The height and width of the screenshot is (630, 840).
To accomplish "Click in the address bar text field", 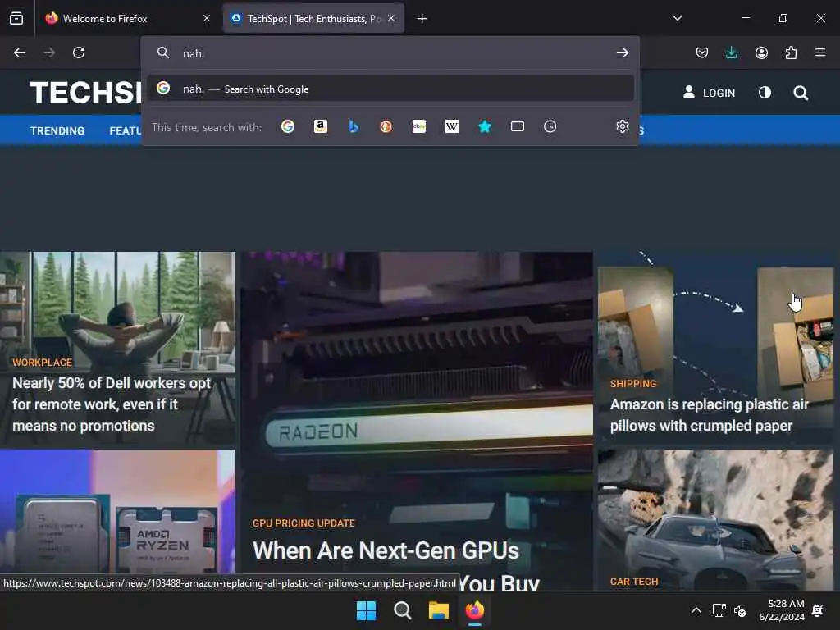I will point(394,53).
